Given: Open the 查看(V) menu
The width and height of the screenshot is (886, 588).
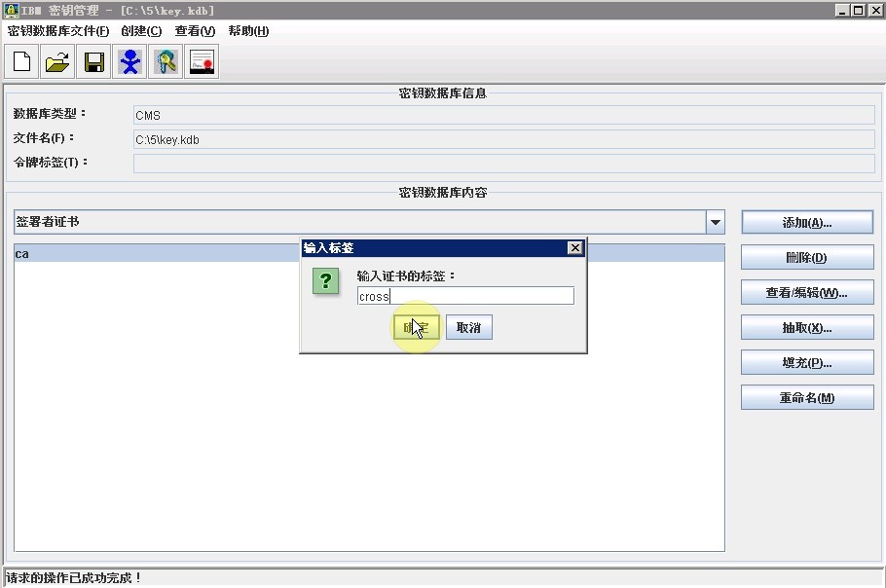Looking at the screenshot, I should coord(195,31).
